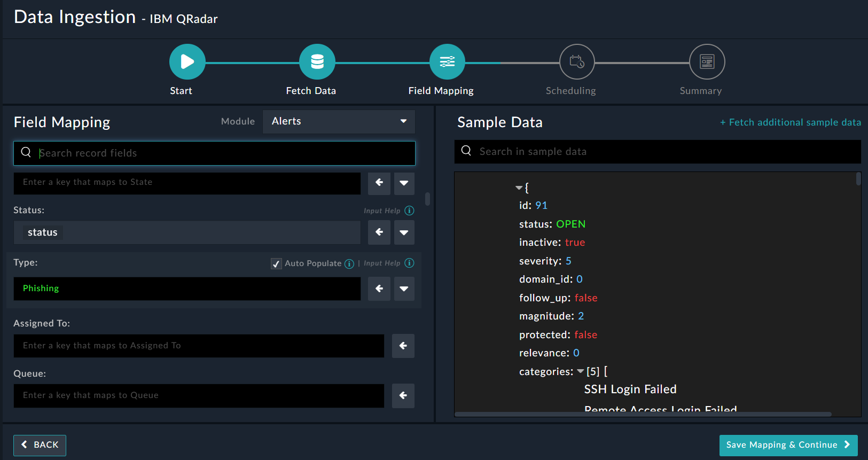Screen dimensions: 868x460
Task: Click the Queue field left-arrow button
Action: point(403,396)
